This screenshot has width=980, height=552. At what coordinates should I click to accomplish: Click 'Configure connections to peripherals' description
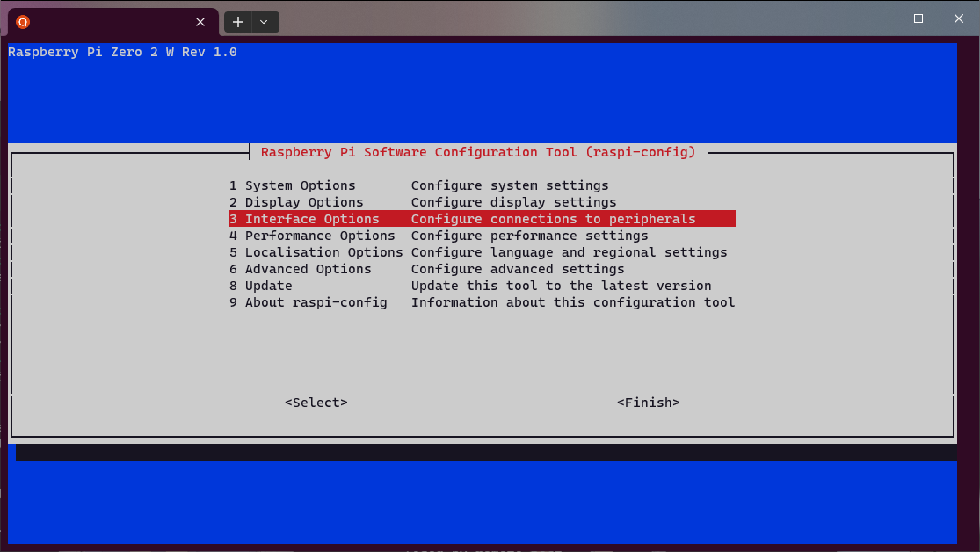click(553, 219)
